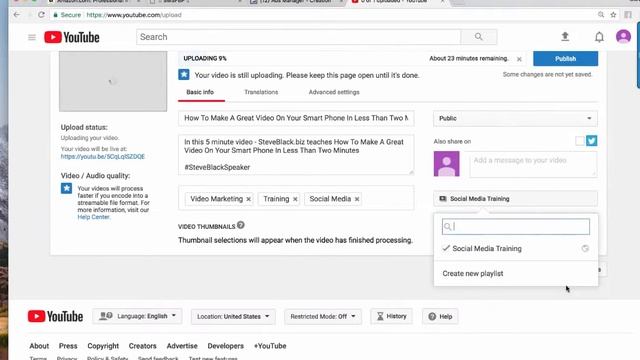
Task: Open the Language: English dropdown
Action: click(138, 316)
